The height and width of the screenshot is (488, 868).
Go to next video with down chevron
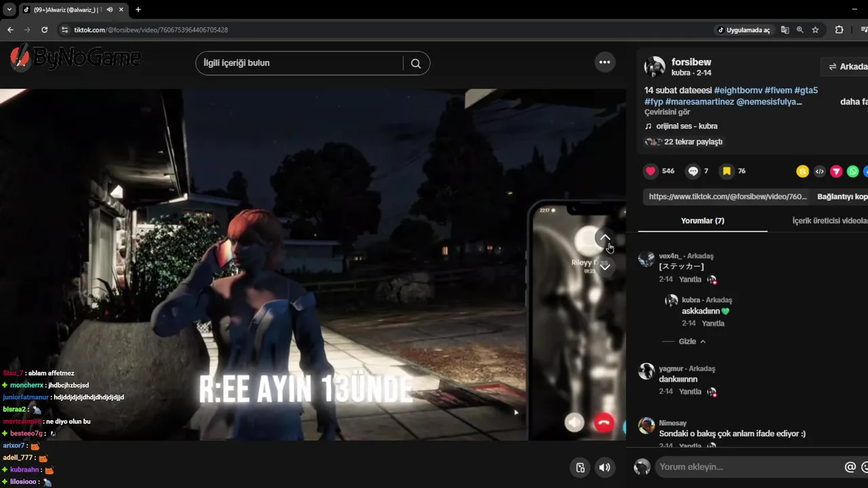click(605, 266)
